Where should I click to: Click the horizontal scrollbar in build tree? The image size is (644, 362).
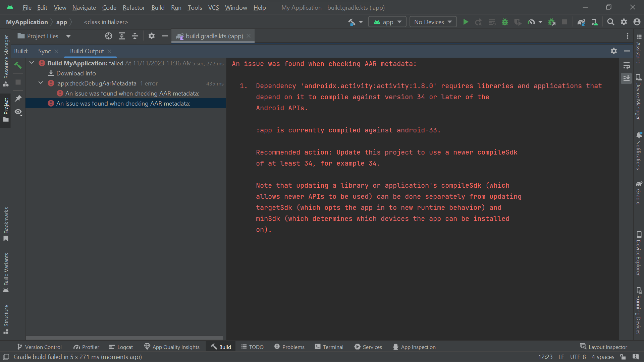coord(124,338)
